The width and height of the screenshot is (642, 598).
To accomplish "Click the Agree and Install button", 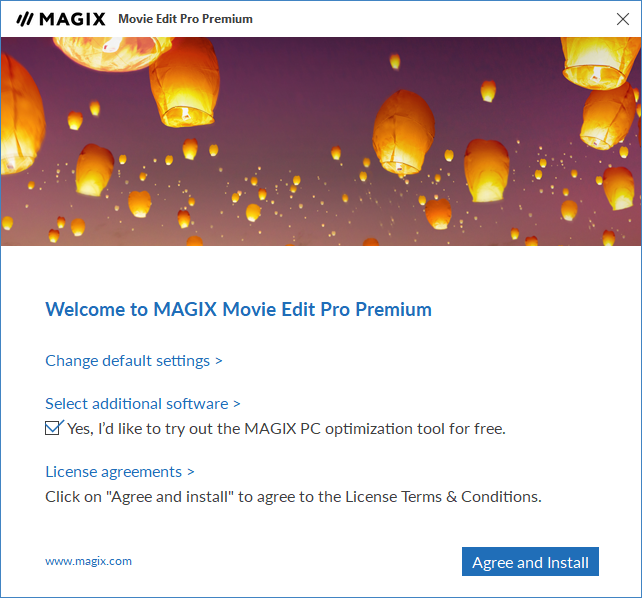I will [530, 562].
